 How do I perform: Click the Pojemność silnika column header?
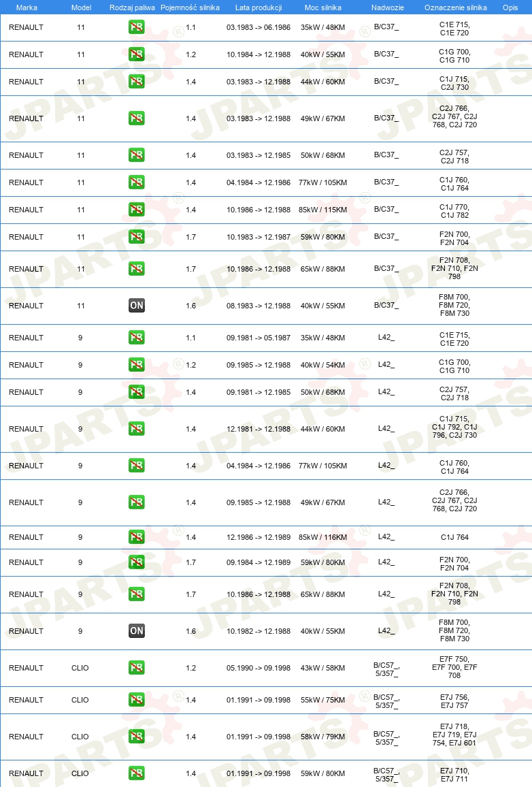pyautogui.click(x=190, y=7)
